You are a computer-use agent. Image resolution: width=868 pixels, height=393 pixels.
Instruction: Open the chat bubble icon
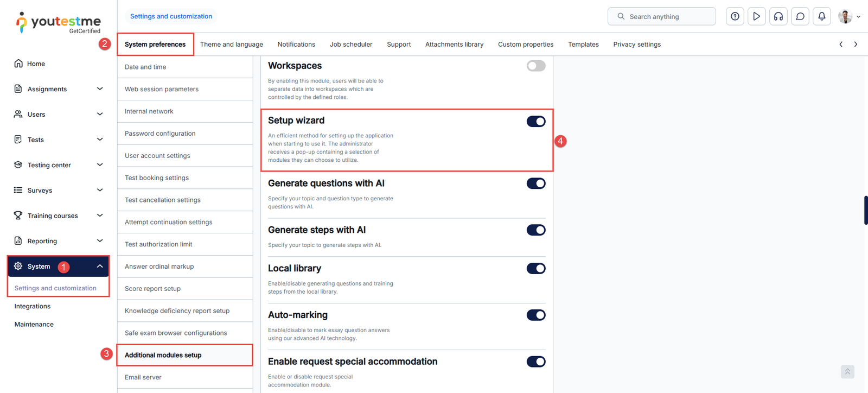(x=800, y=16)
